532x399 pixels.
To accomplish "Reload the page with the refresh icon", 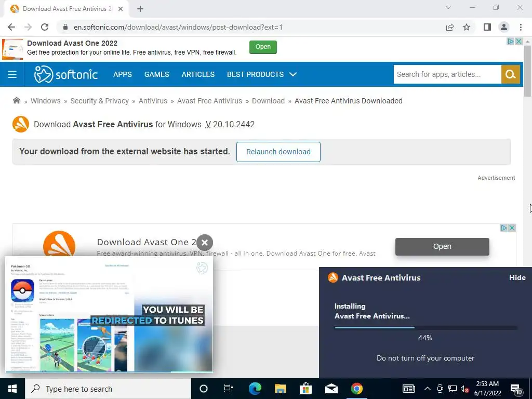I will pyautogui.click(x=45, y=27).
